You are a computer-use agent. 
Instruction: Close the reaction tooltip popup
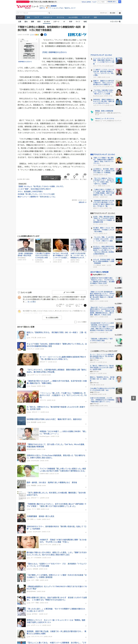[x=60, y=176]
